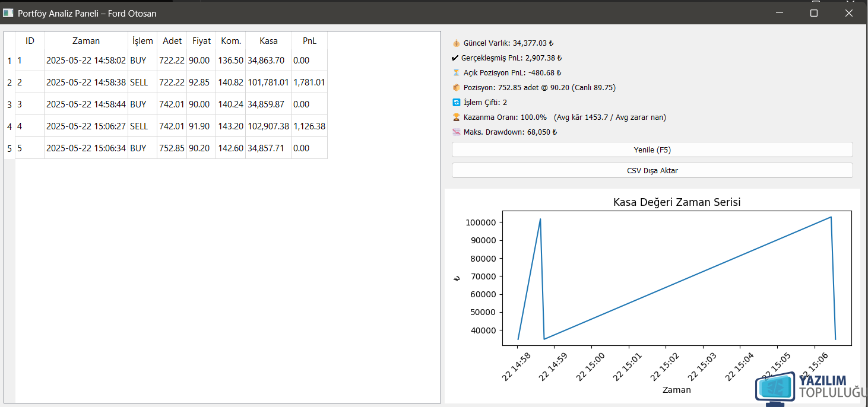The image size is (868, 407).
Task: Click the Kom. cell 136.50
Action: [x=231, y=61]
